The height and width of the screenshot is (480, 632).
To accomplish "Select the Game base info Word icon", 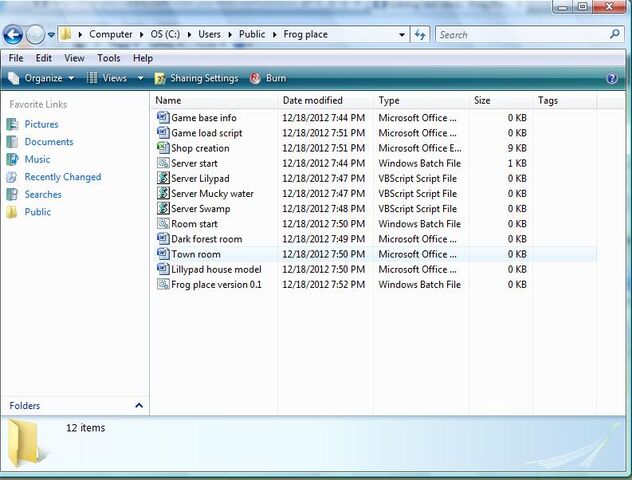I will (x=163, y=117).
